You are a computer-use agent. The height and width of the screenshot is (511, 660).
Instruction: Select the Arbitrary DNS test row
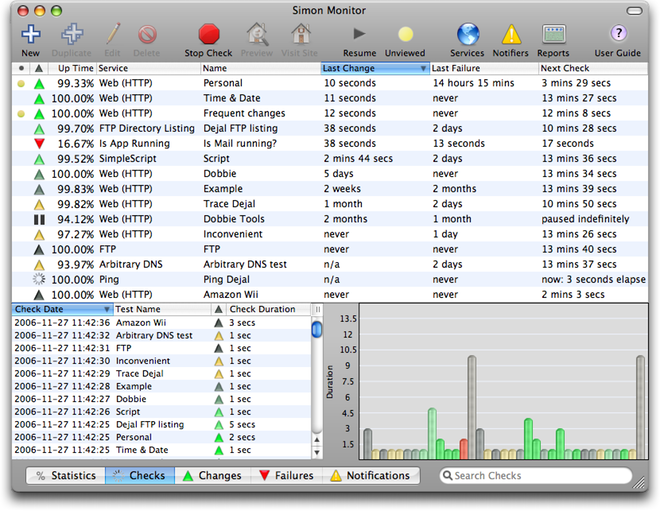330,264
